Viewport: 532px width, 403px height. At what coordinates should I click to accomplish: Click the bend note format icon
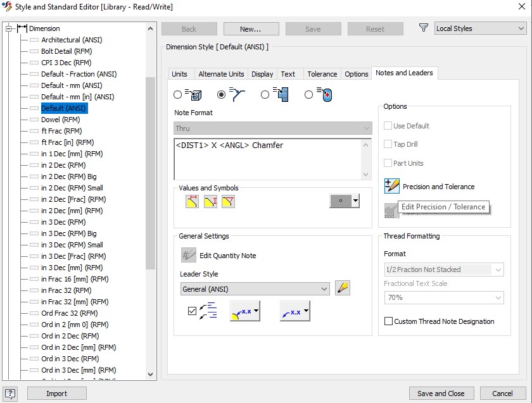(281, 94)
